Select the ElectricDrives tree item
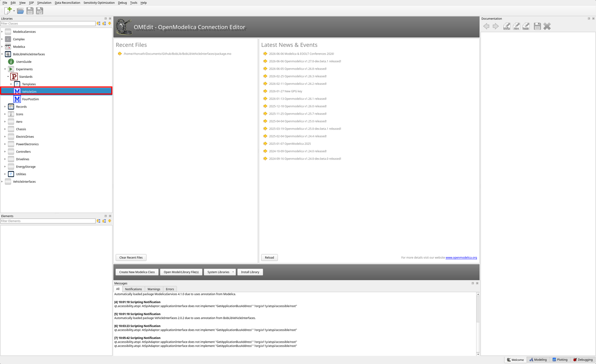The image size is (596, 364). [x=25, y=137]
